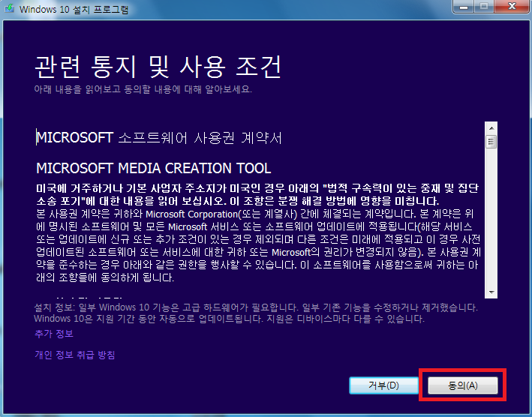Viewport: 532px width, 417px height.
Task: Click the license scrollbar down arrow
Action: pyautogui.click(x=491, y=292)
